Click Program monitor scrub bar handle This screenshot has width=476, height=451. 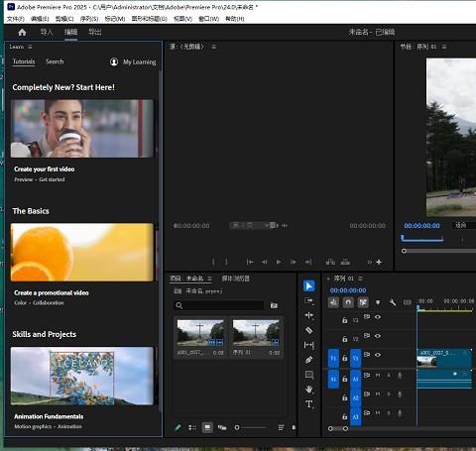coord(404,251)
